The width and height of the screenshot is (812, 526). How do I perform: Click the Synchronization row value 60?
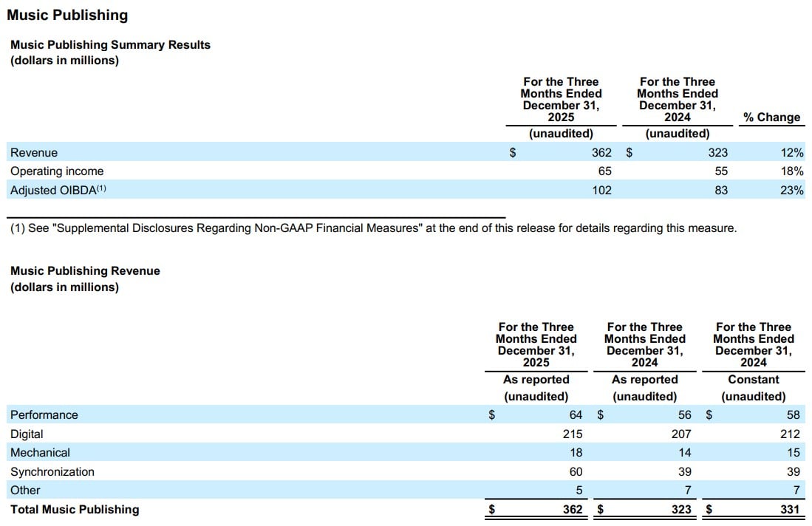point(575,471)
